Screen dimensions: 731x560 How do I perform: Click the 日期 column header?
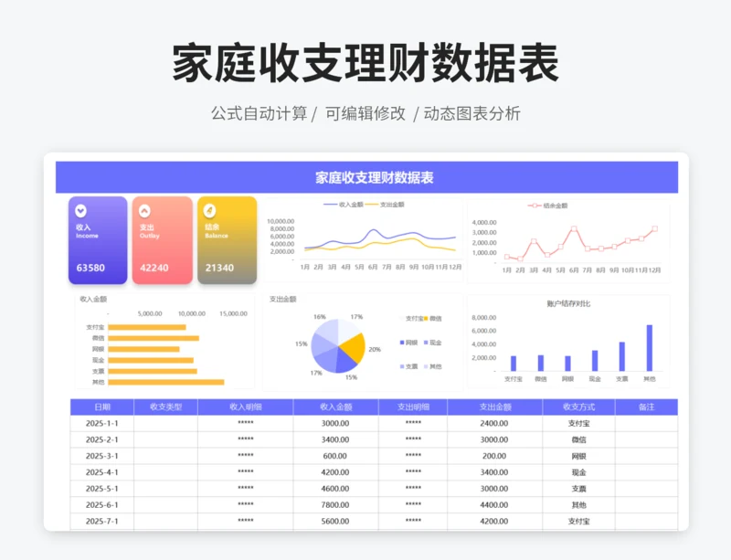102,407
